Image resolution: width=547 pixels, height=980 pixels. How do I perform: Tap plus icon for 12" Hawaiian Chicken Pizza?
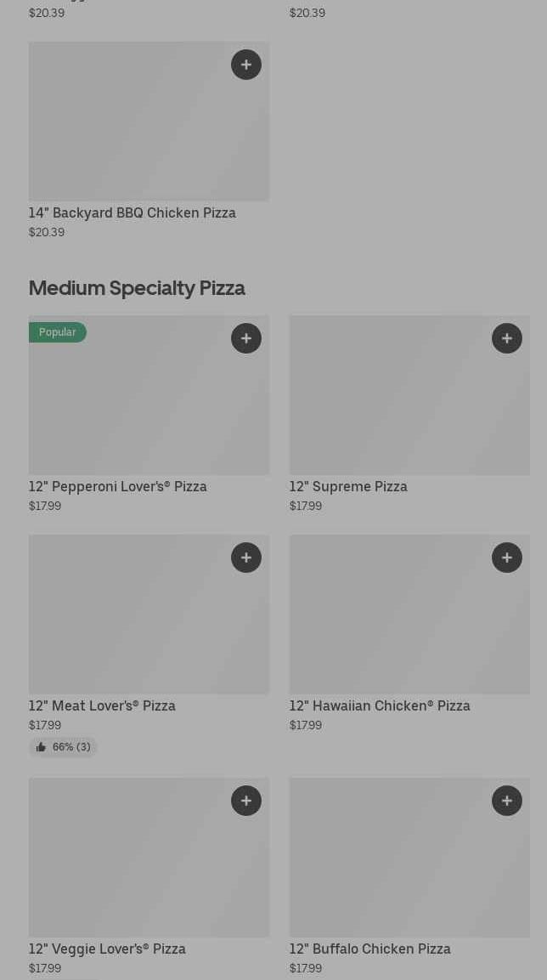coord(507,558)
